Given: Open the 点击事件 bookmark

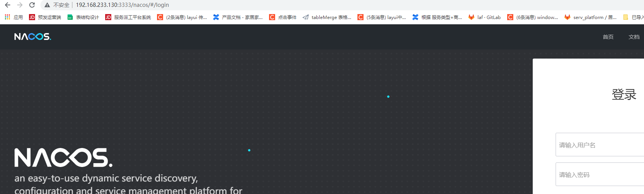Looking at the screenshot, I should point(283,17).
